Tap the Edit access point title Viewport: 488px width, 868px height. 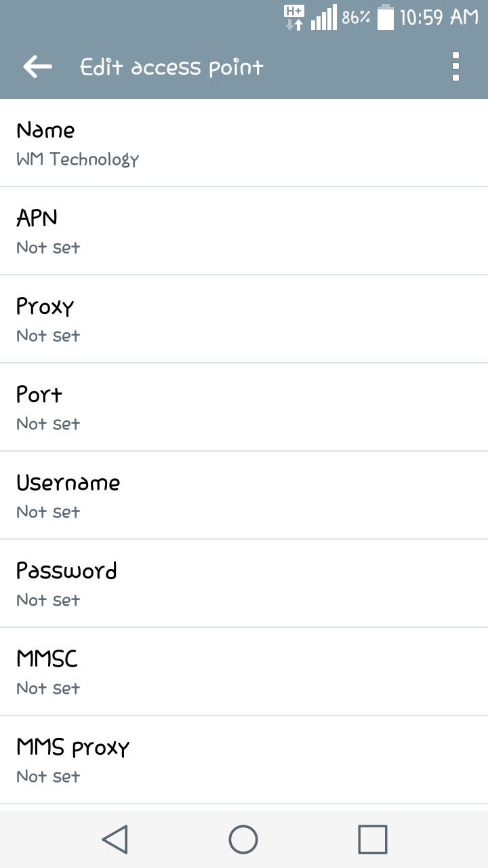point(171,67)
